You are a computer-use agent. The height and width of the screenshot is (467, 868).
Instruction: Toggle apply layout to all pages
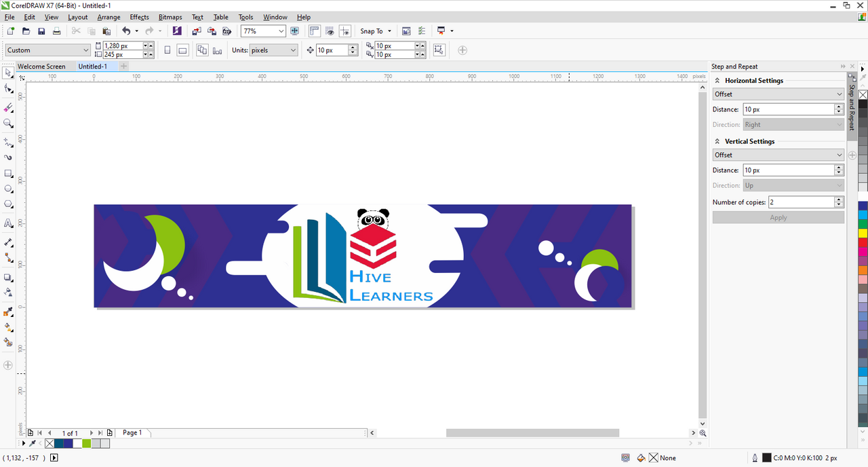[201, 50]
